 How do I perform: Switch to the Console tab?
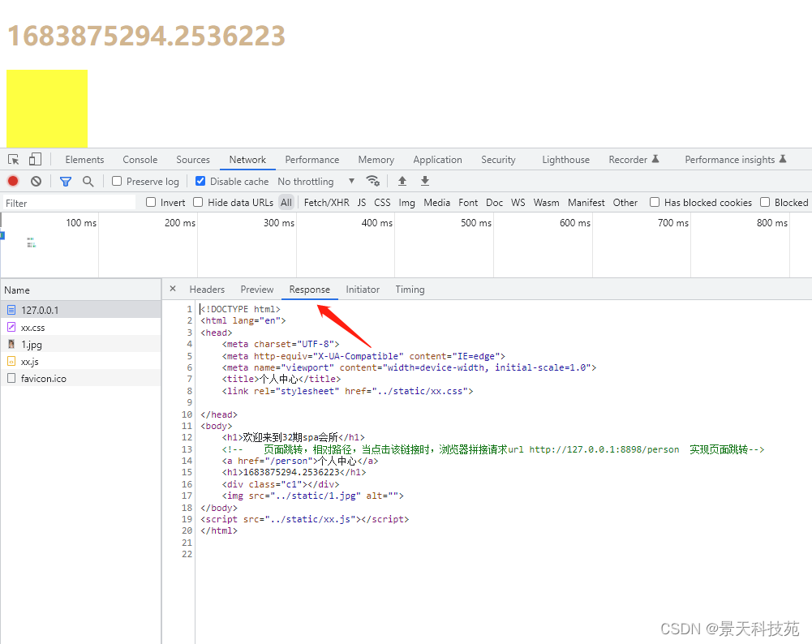point(140,160)
